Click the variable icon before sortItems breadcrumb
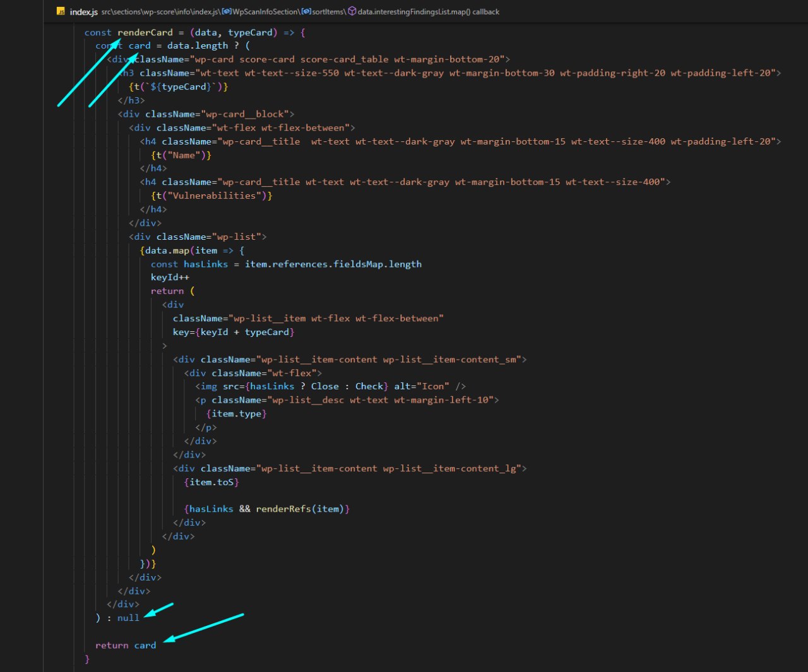 coord(306,11)
